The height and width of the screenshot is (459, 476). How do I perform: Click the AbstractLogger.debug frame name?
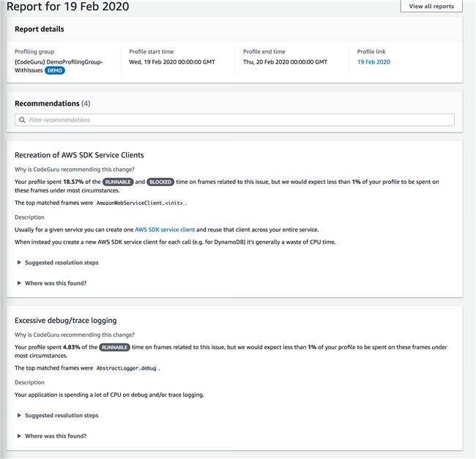(127, 368)
